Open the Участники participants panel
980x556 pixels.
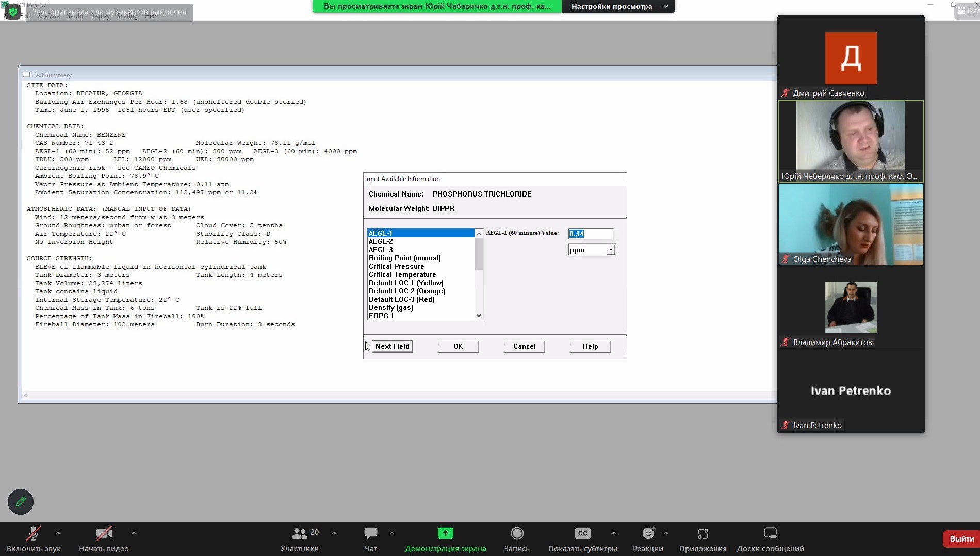pos(300,539)
